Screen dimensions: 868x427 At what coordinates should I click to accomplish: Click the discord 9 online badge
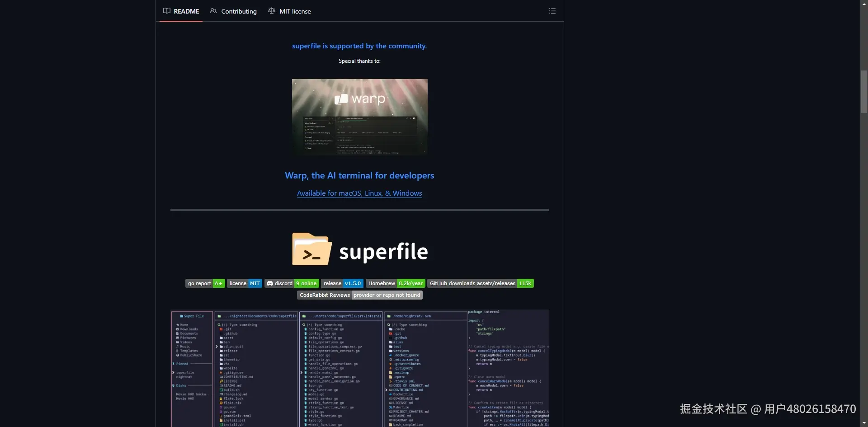[292, 283]
